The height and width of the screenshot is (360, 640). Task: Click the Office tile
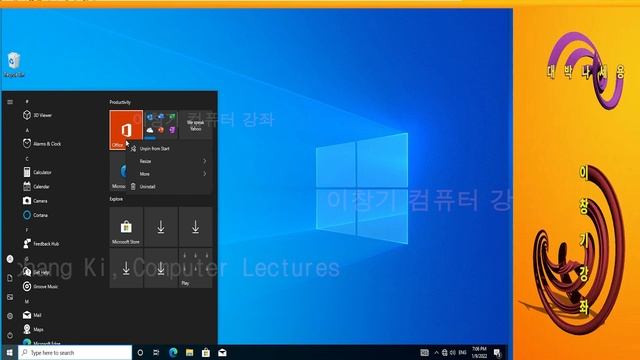[126, 130]
